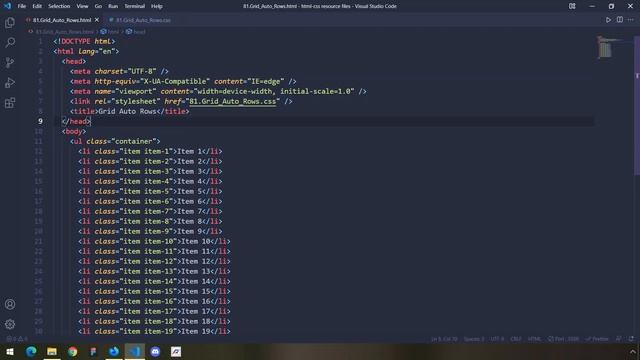Open Google Chrome from taskbar

coord(73,351)
